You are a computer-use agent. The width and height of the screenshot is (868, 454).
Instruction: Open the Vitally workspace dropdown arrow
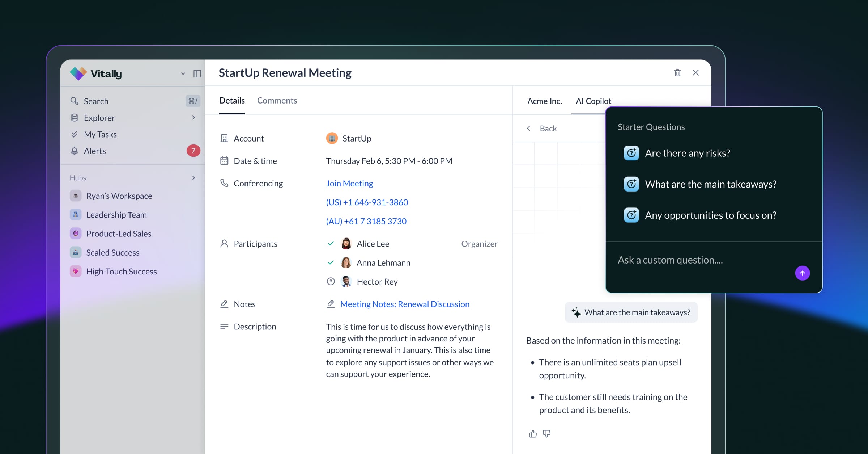(183, 74)
